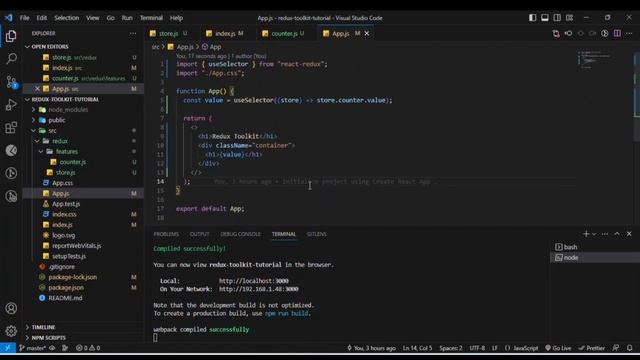
Task: Open the Search view in activity bar
Action: [11, 59]
